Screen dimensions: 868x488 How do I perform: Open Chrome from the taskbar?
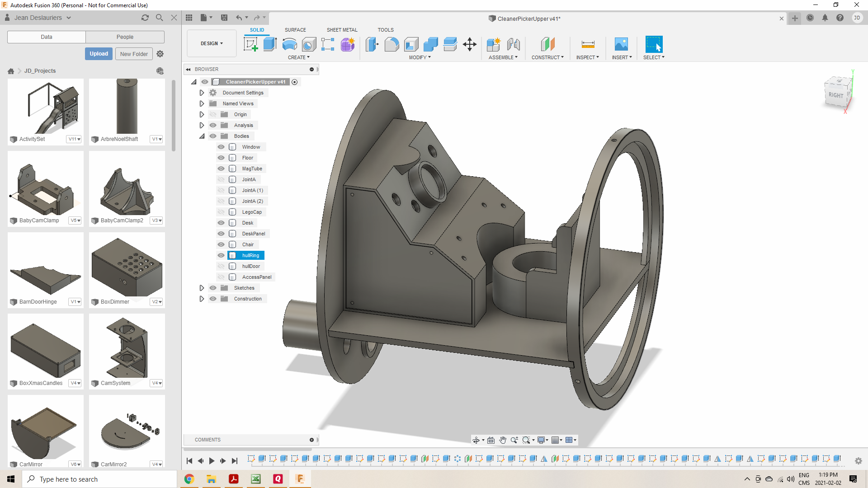tap(189, 479)
